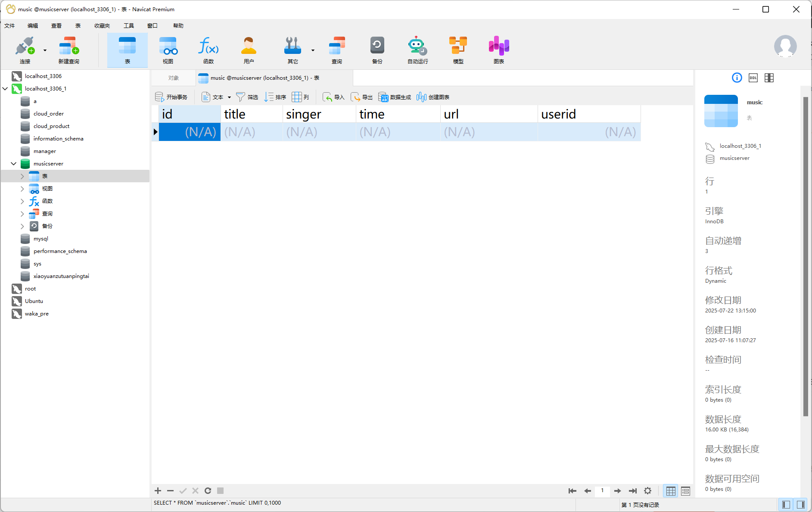
Task: Collapse the localhost_3306_1 connection
Action: pyautogui.click(x=5, y=89)
